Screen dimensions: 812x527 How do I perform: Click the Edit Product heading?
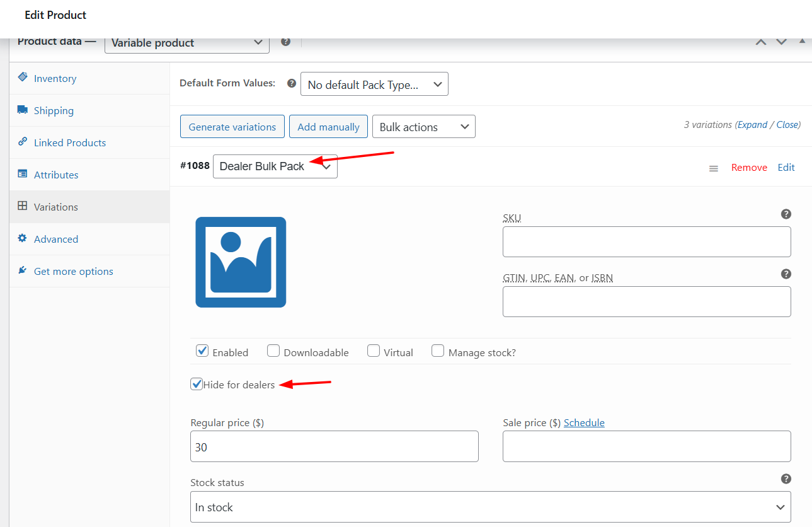pos(55,14)
